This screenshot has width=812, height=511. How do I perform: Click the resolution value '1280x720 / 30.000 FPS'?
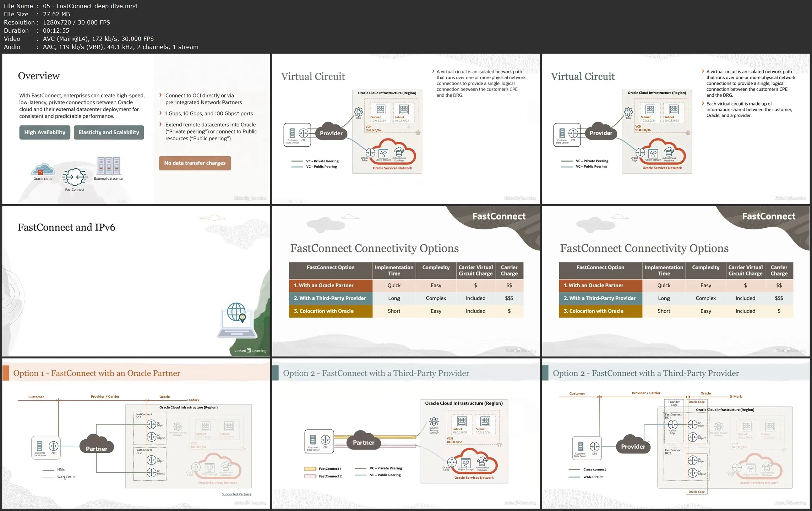(76, 22)
